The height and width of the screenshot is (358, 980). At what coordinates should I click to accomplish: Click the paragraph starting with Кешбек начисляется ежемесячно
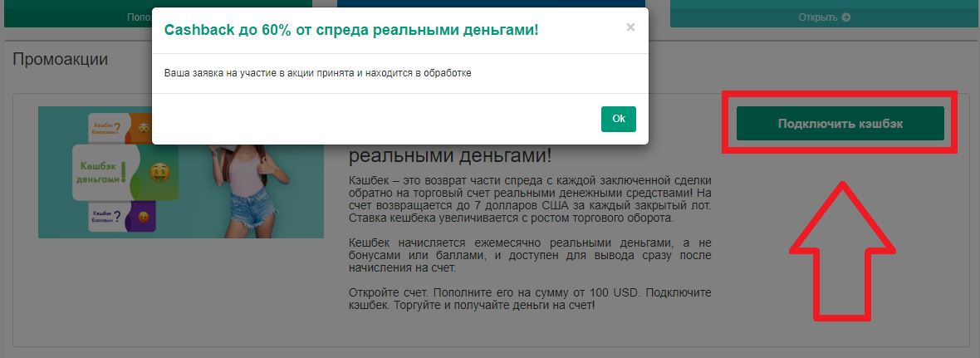(530, 254)
